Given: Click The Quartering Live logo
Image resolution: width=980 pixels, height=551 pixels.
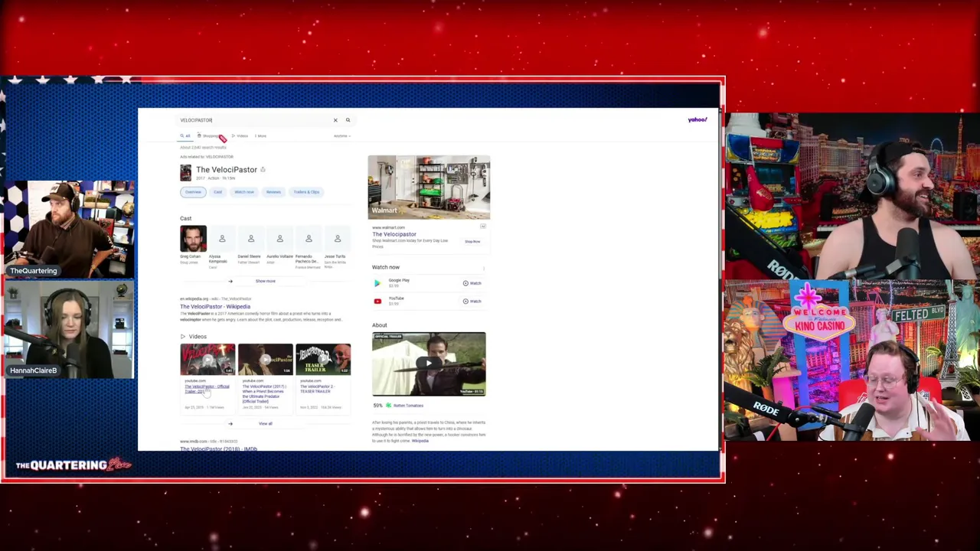Looking at the screenshot, I should (73, 465).
